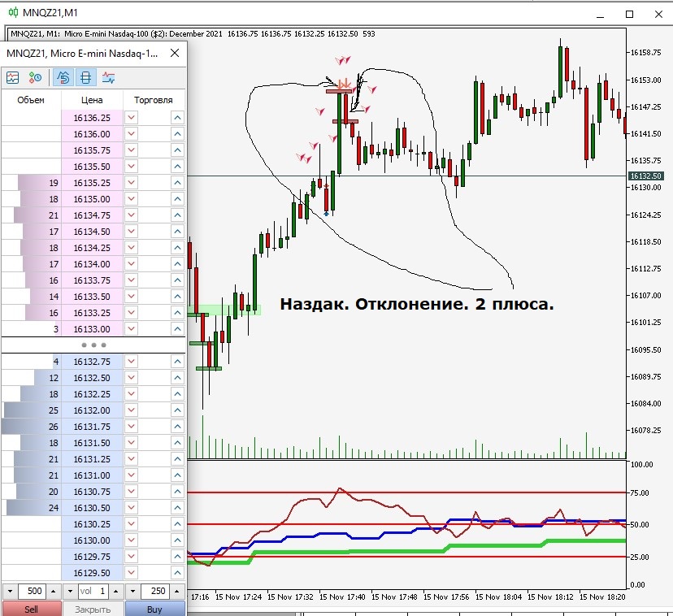Increase the 250 take profit value
Viewport: 673px width, 616px height.
(177, 591)
